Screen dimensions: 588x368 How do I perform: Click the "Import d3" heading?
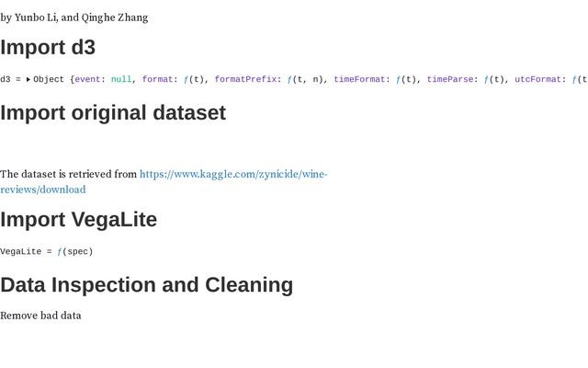click(x=48, y=48)
